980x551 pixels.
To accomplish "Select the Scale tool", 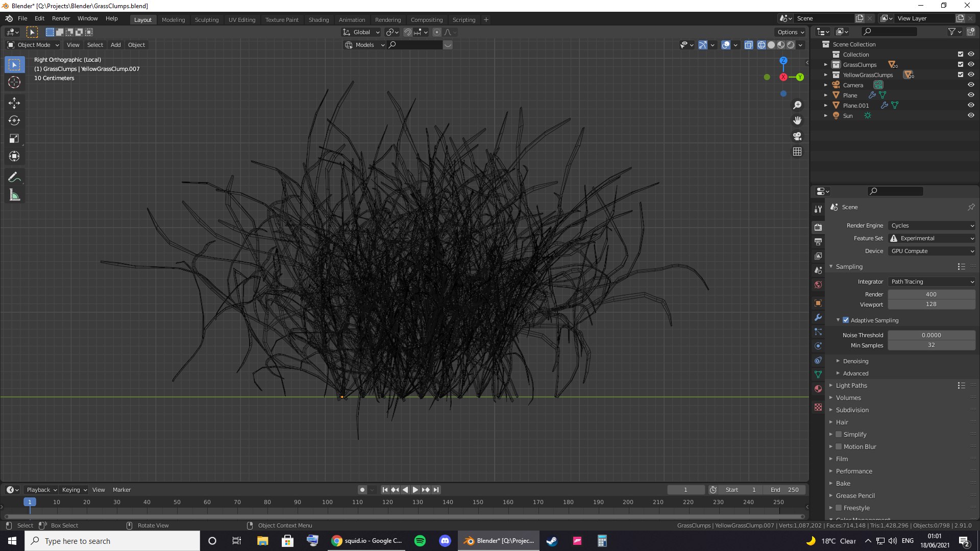I will tap(14, 139).
